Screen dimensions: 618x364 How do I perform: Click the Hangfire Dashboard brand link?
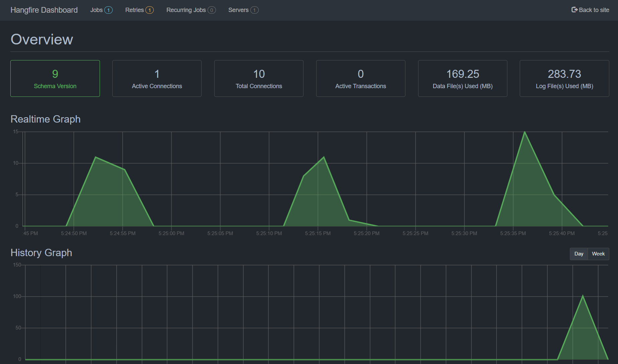click(44, 10)
